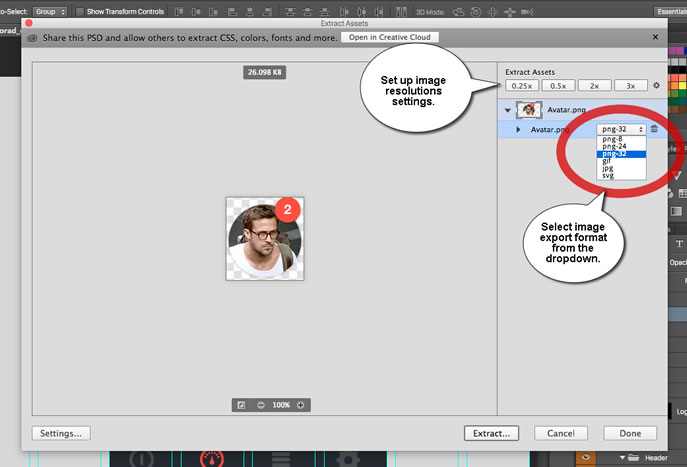The image size is (687, 467).
Task: Click the fit-to-view icon beside zoom controls
Action: (x=241, y=405)
